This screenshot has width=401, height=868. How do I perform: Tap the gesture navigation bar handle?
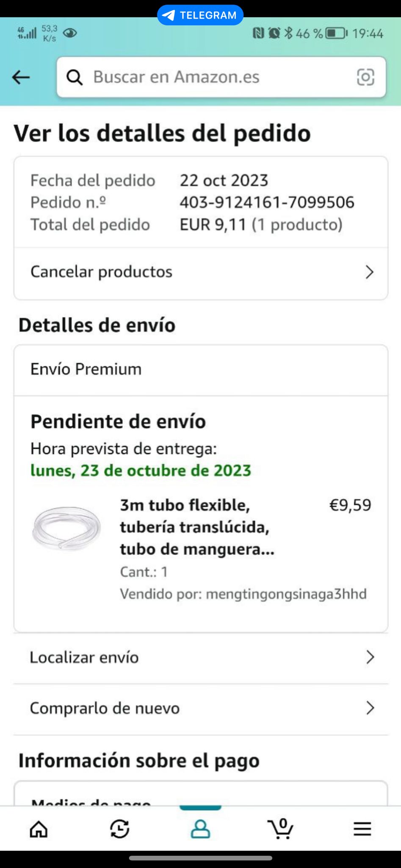200,858
